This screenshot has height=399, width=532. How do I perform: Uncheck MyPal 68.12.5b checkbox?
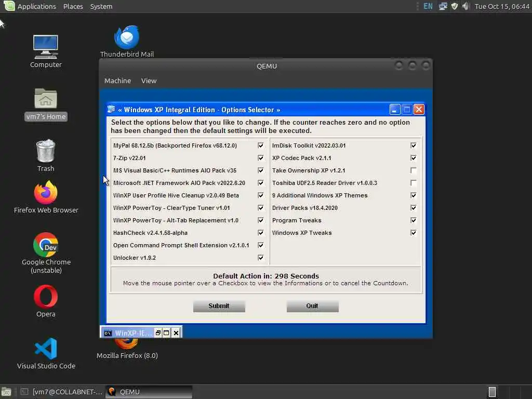pos(261,145)
